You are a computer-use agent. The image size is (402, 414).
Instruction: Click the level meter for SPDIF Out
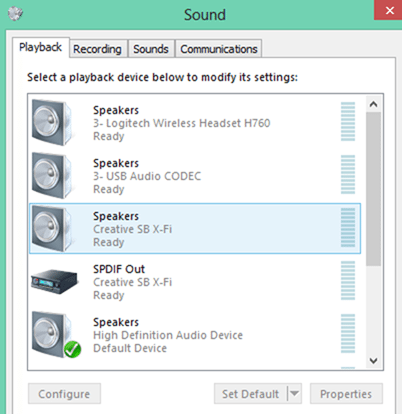[348, 281]
